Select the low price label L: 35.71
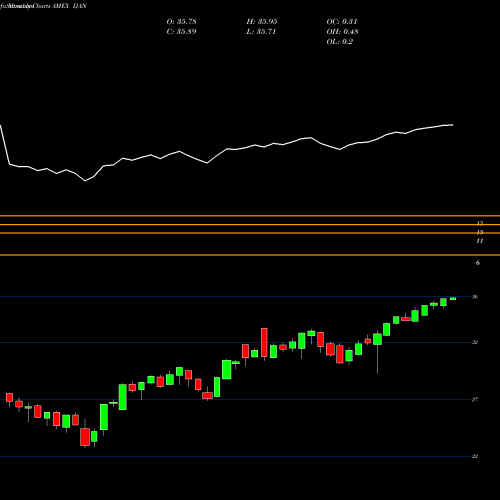The image size is (500, 500). click(261, 32)
